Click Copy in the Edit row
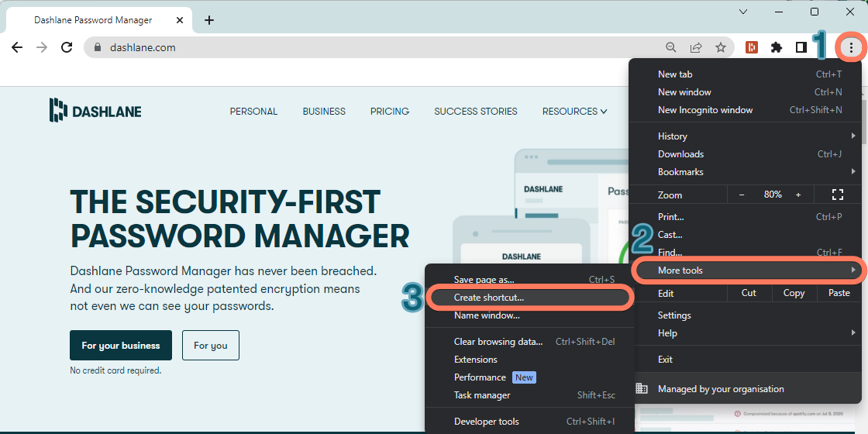The width and height of the screenshot is (868, 434). pos(794,293)
